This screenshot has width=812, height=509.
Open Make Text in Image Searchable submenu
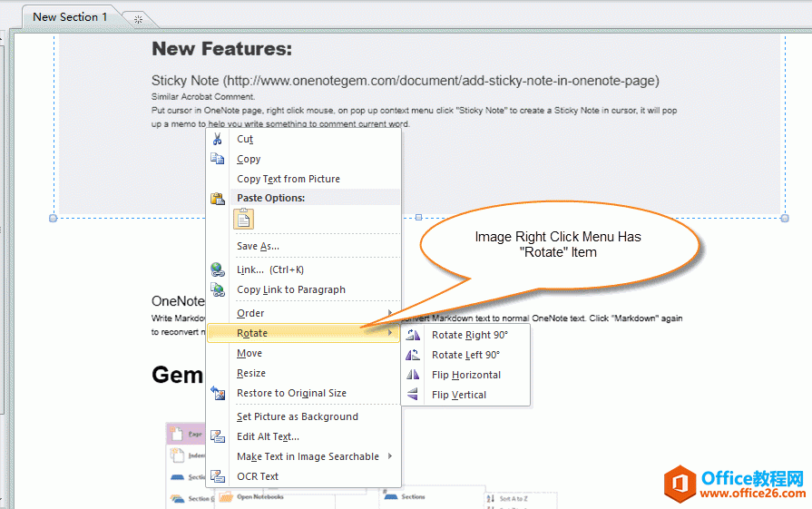pyautogui.click(x=304, y=456)
